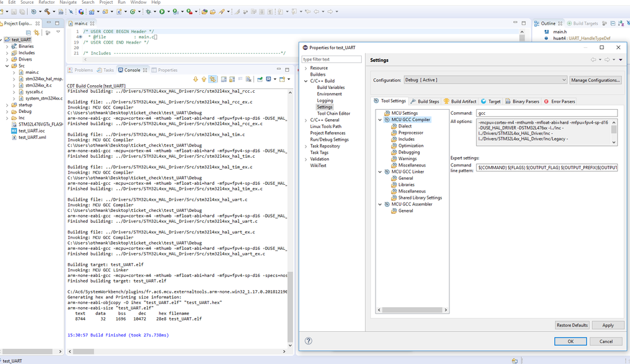This screenshot has height=364, width=630.
Task: Collapse the MCU GCC Assembler node
Action: tap(380, 204)
